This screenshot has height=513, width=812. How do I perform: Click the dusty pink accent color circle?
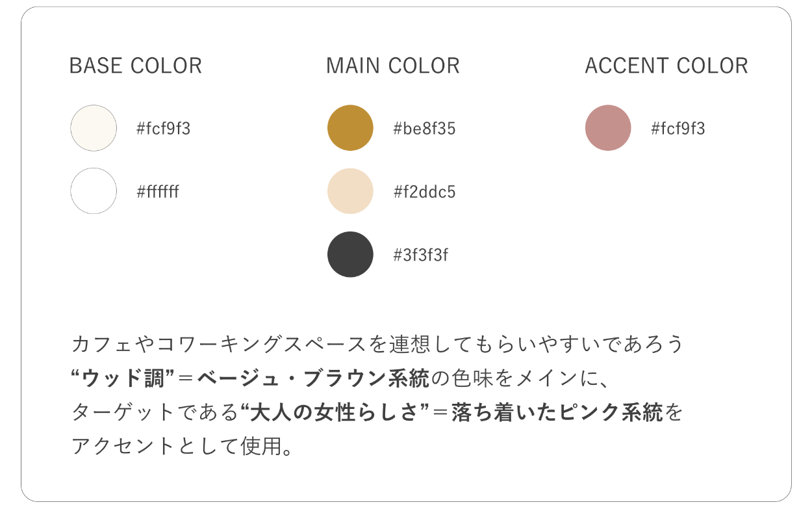pos(608,128)
